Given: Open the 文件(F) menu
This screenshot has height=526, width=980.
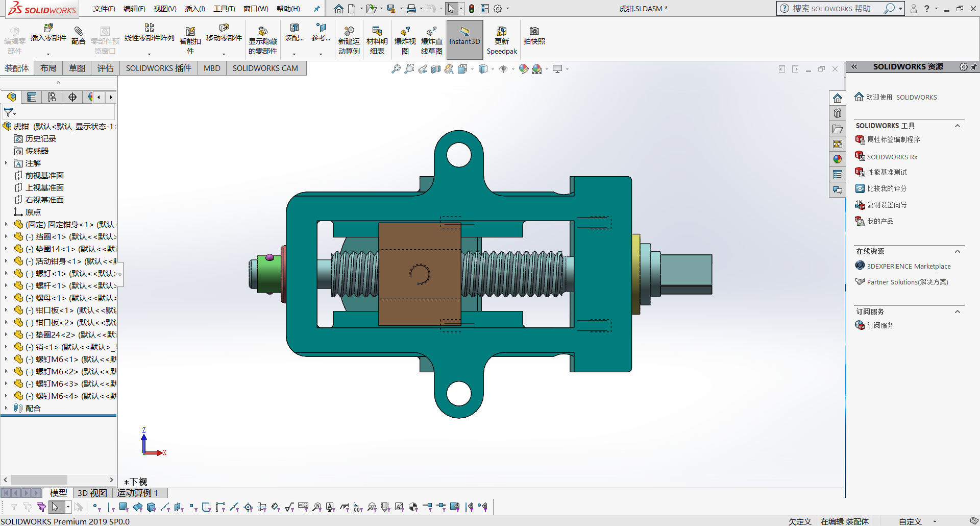Looking at the screenshot, I should coord(104,9).
